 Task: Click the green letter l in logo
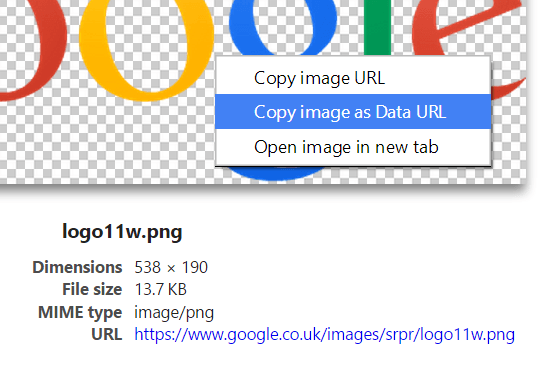click(x=377, y=27)
